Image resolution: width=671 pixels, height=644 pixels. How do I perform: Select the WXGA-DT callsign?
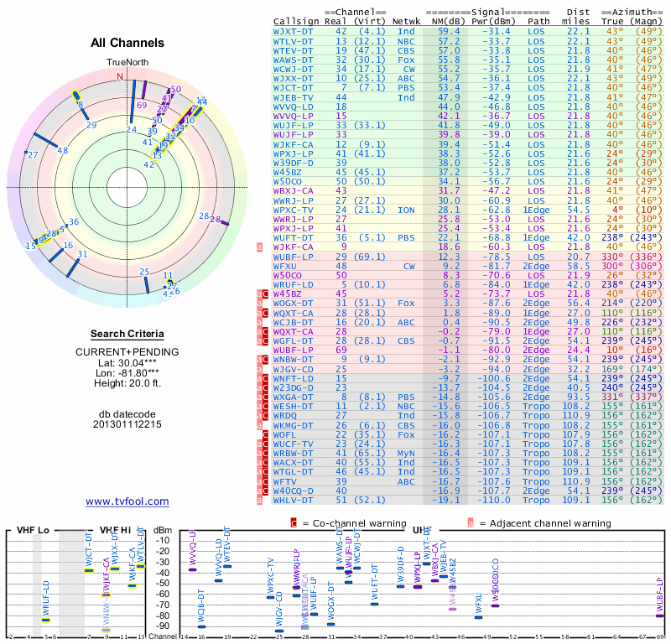(x=293, y=397)
